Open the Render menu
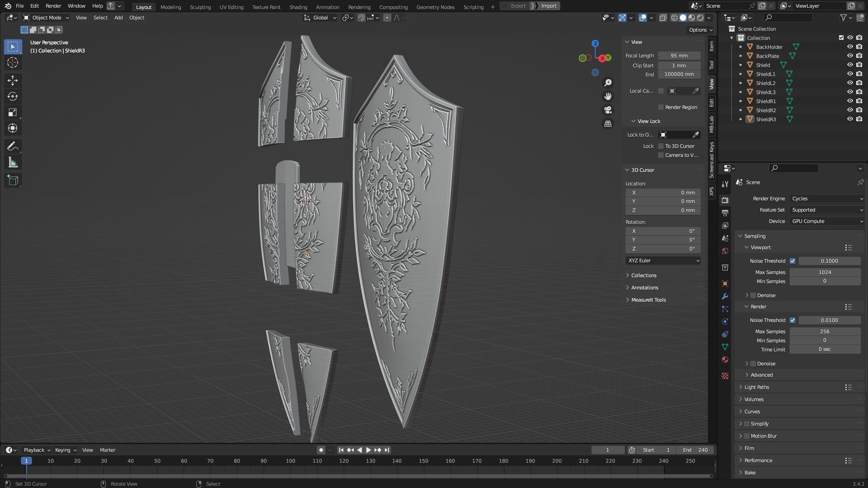The width and height of the screenshot is (868, 488). (53, 6)
